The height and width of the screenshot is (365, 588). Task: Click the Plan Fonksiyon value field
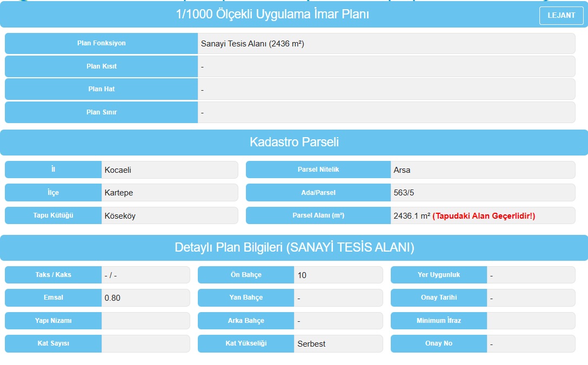(x=386, y=44)
